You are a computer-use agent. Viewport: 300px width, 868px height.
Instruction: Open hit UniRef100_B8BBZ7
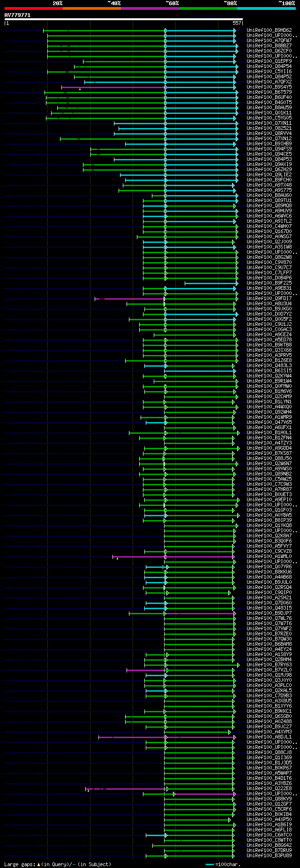click(x=269, y=46)
